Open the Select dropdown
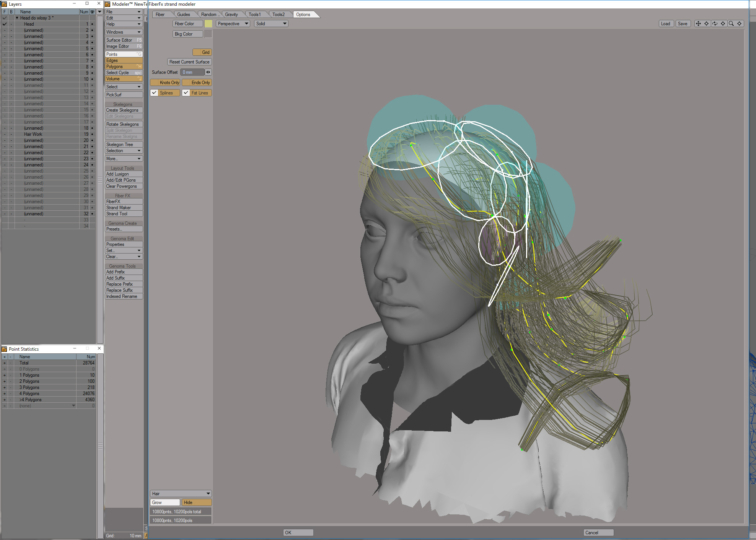 point(124,87)
